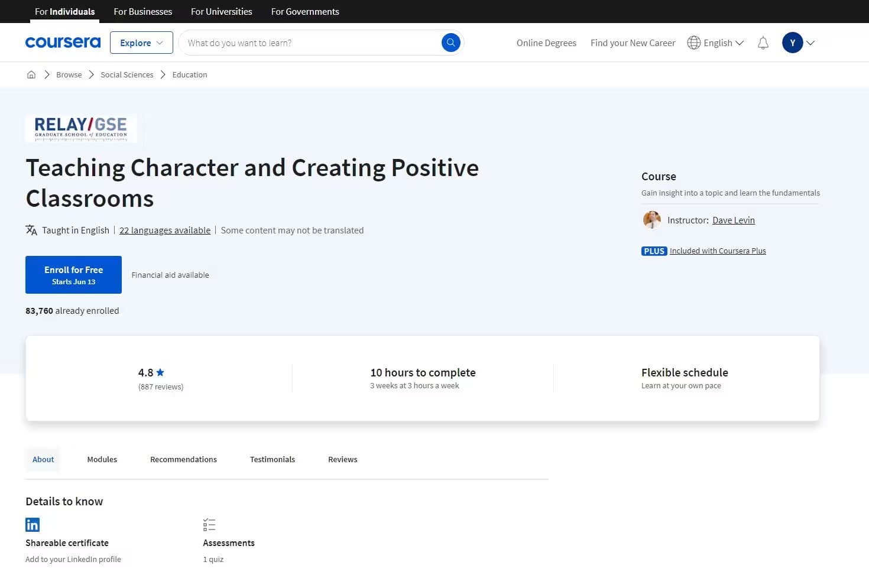Click the Relay GSE school logo
Viewport: 869px width, 588px height.
click(81, 128)
